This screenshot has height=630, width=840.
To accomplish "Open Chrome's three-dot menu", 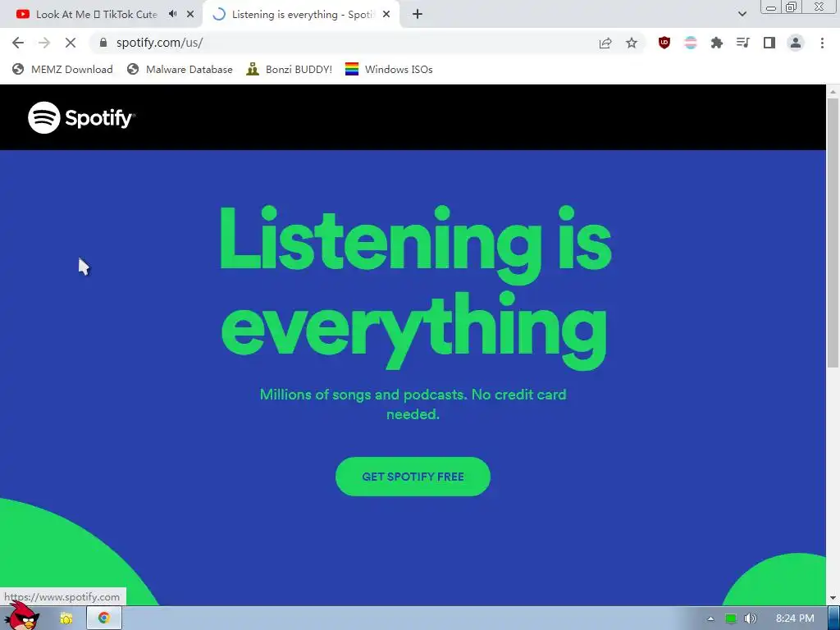I will (x=822, y=43).
